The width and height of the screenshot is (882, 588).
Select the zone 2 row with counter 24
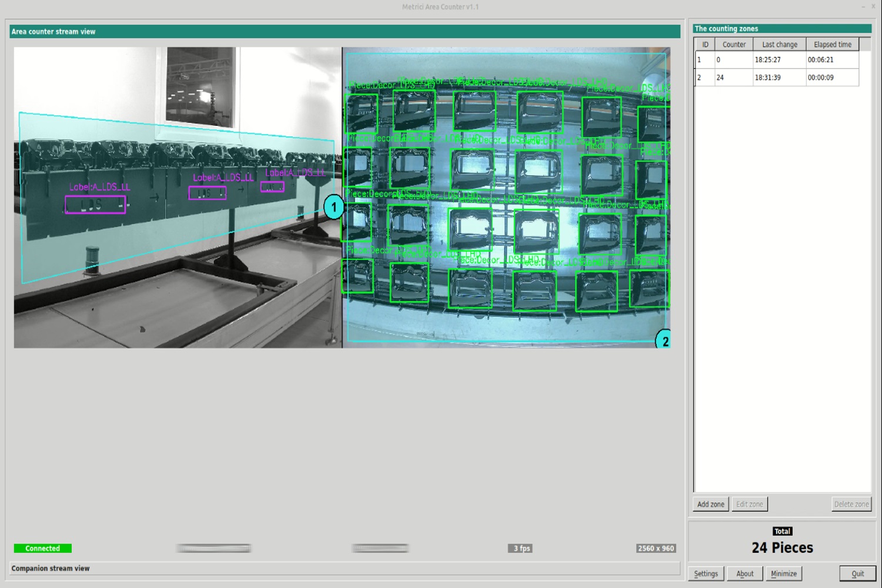[776, 78]
